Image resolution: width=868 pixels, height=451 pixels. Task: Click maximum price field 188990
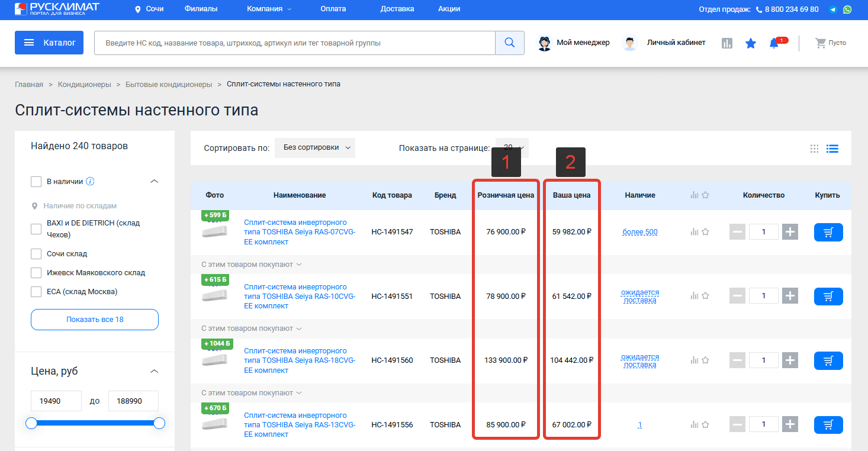(x=133, y=401)
